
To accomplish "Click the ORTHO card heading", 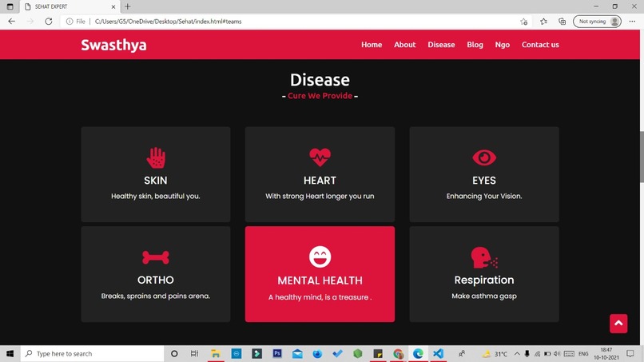I will pos(155,280).
